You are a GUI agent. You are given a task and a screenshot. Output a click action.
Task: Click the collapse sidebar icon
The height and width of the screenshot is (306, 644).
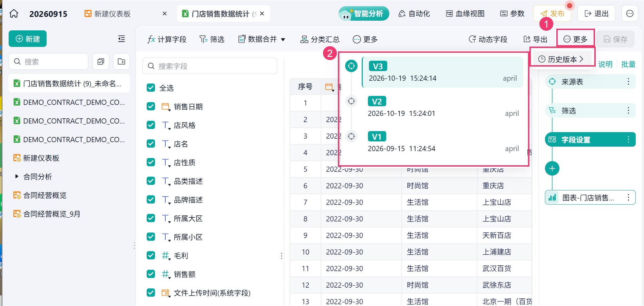(121, 39)
